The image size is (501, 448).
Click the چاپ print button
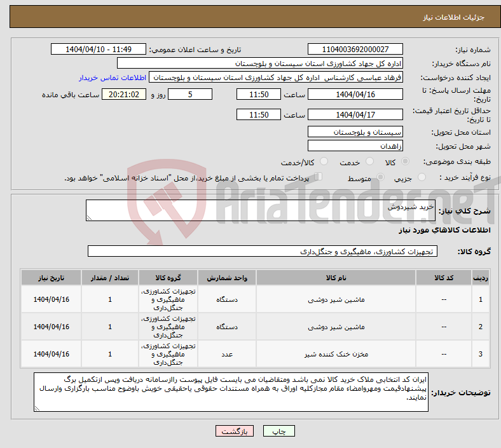(279, 431)
